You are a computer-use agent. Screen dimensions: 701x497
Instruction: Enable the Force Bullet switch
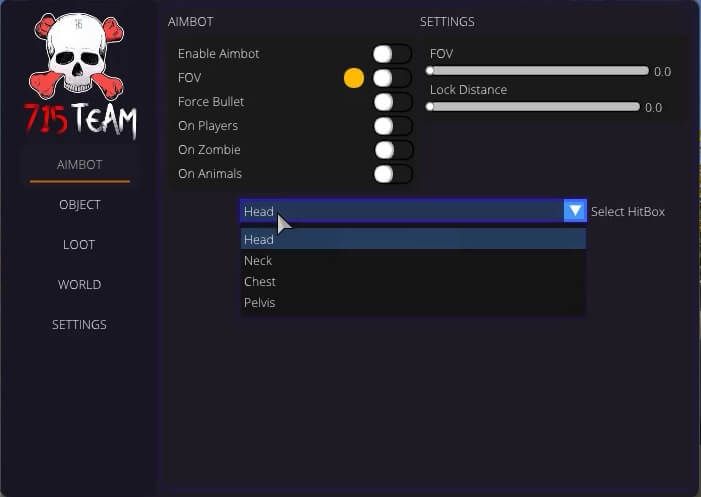pyautogui.click(x=392, y=102)
